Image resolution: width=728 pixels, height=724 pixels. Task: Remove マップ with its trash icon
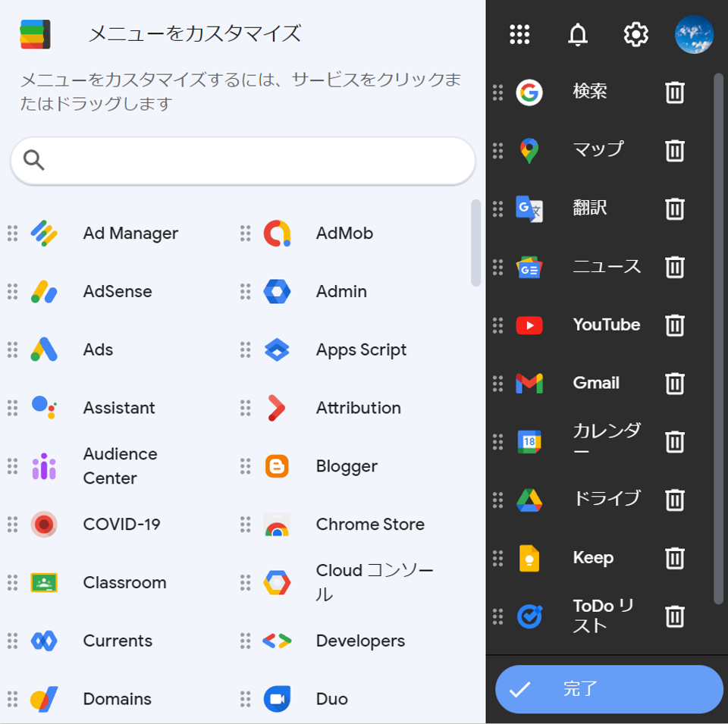pos(675,150)
